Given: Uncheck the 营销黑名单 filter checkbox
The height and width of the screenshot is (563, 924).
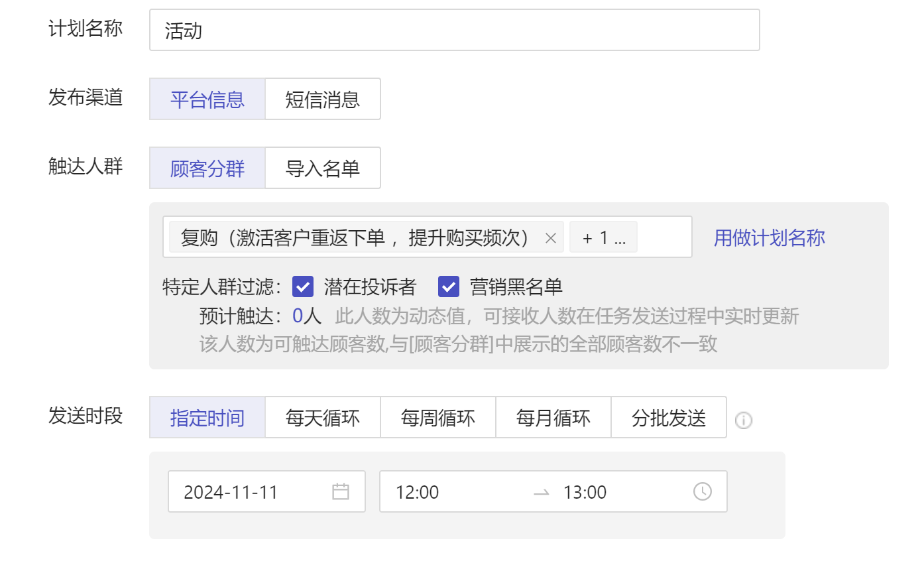Looking at the screenshot, I should click(x=449, y=287).
